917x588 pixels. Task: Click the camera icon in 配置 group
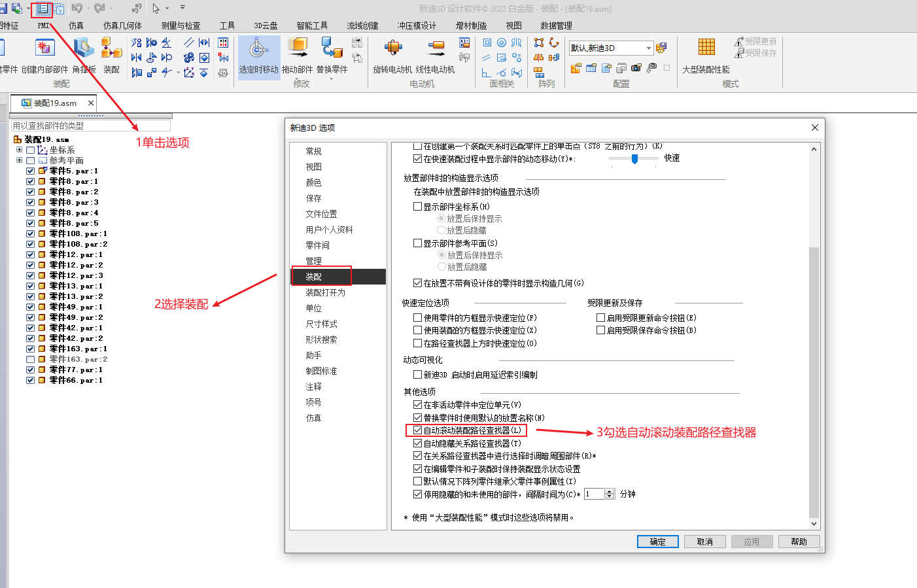pyautogui.click(x=636, y=67)
